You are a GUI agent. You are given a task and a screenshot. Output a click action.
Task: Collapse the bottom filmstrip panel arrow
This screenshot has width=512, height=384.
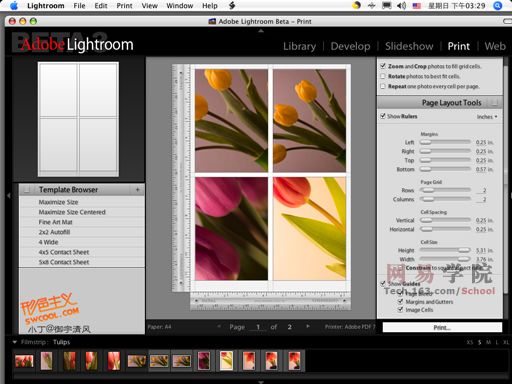coord(261,382)
